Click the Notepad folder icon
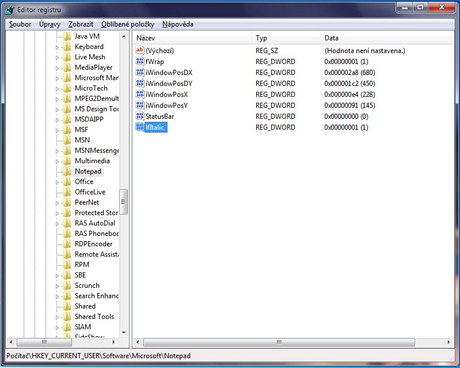 point(67,171)
